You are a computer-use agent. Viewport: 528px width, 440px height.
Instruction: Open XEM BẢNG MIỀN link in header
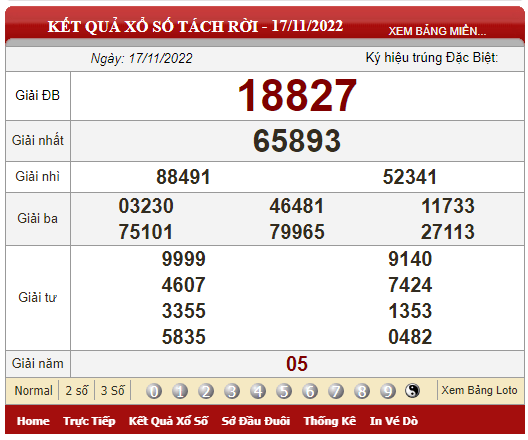437,31
